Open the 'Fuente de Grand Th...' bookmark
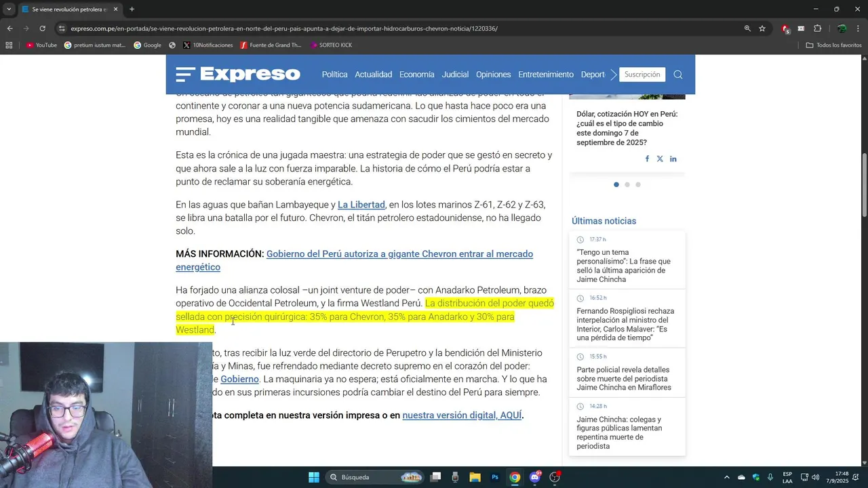Viewport: 868px width, 488px height. [x=271, y=45]
